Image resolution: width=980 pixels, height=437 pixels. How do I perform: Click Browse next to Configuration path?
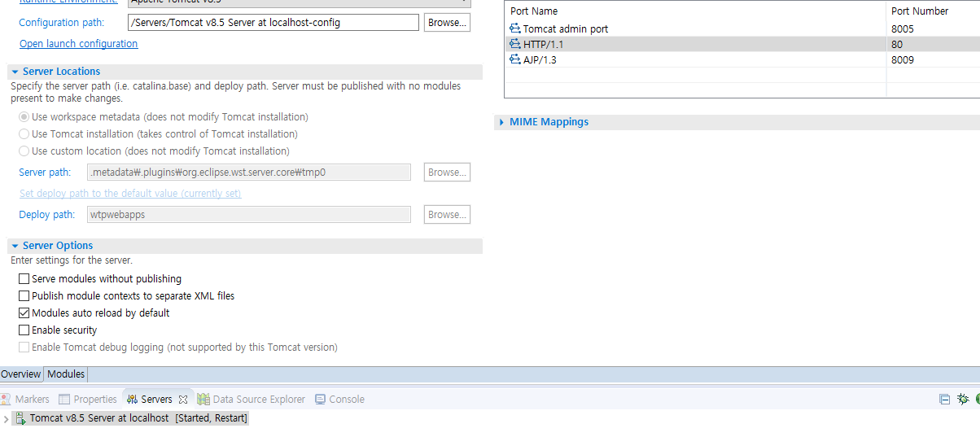pyautogui.click(x=447, y=23)
